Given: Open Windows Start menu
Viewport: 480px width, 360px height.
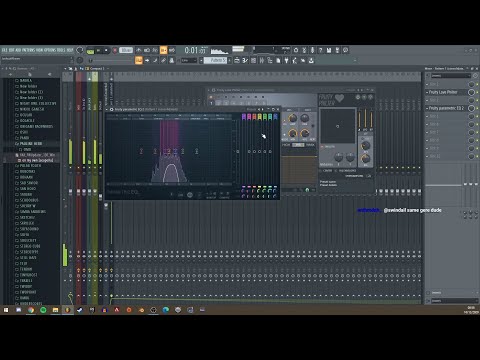Looking at the screenshot, I should [6, 310].
